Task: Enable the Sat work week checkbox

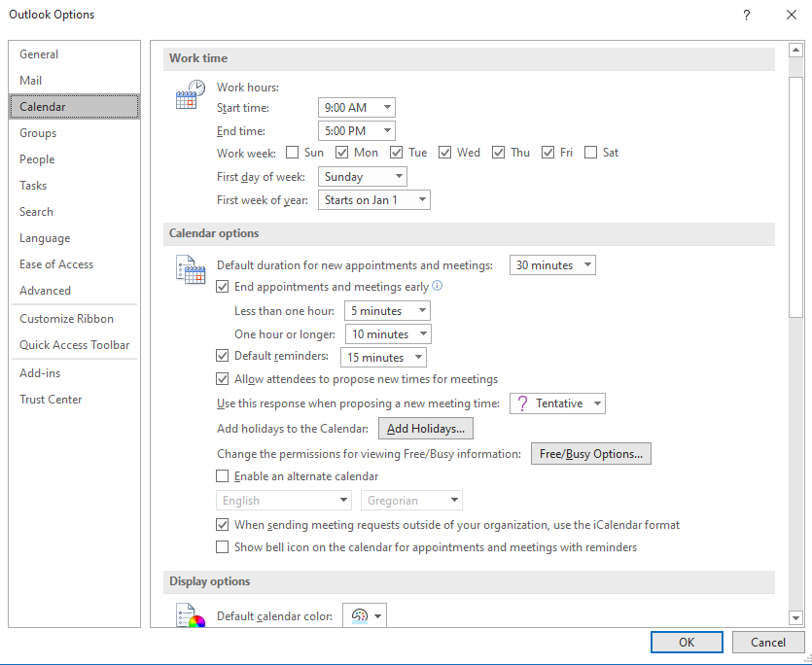Action: (x=590, y=153)
